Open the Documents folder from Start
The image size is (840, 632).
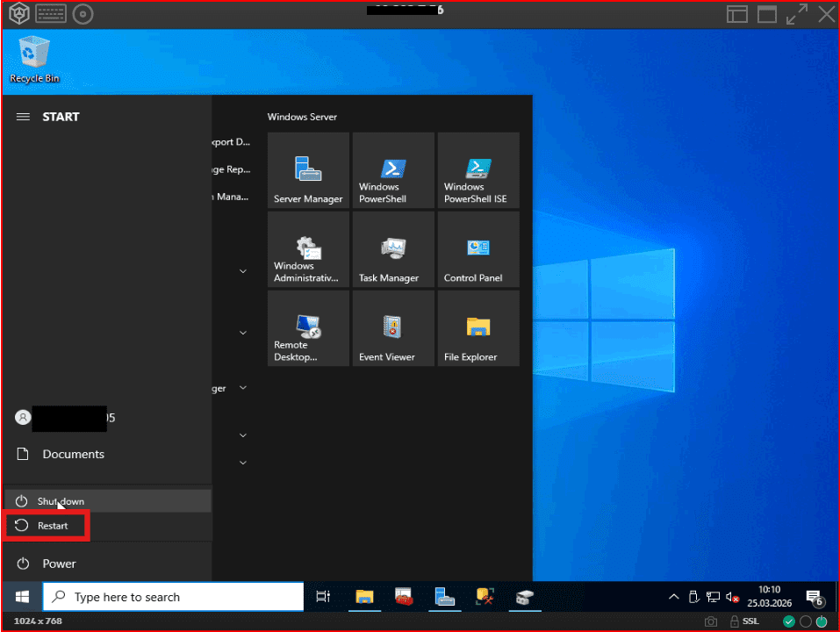[73, 454]
